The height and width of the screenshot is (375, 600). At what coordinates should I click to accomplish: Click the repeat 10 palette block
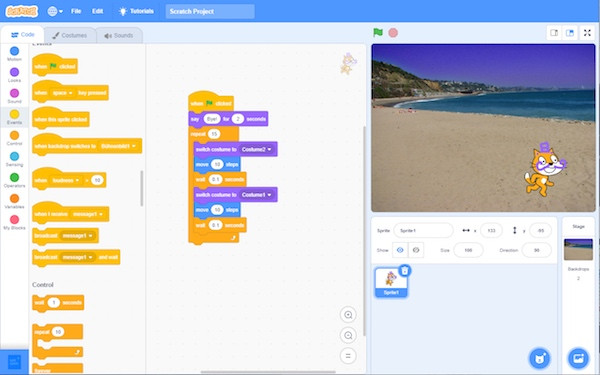coord(58,341)
